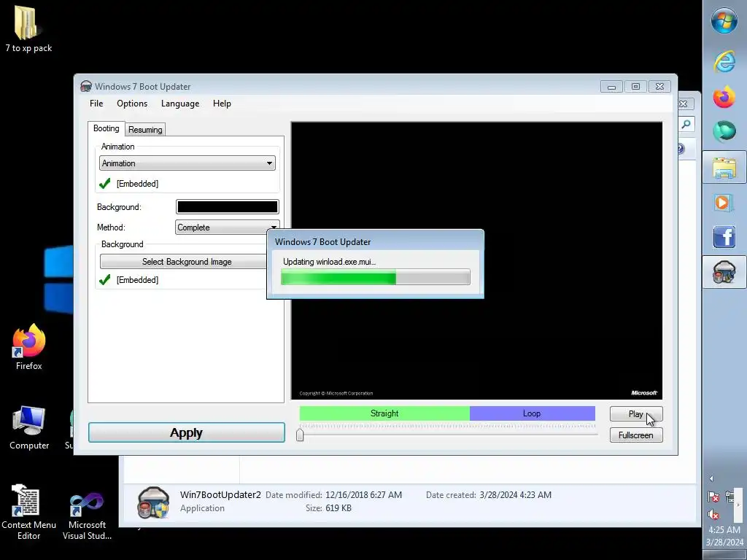Click the Boot Updater title bar icon
This screenshot has width=747, height=560.
point(86,86)
